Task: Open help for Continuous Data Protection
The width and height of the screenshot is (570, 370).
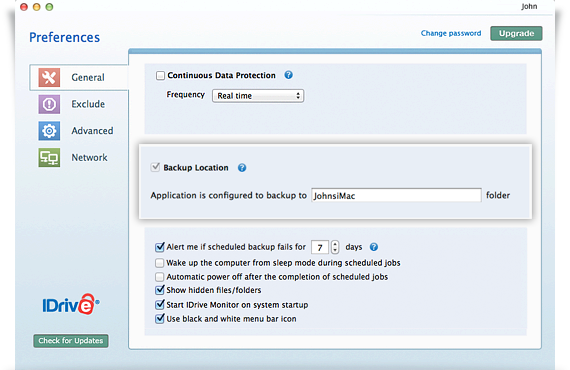Action: (x=288, y=75)
